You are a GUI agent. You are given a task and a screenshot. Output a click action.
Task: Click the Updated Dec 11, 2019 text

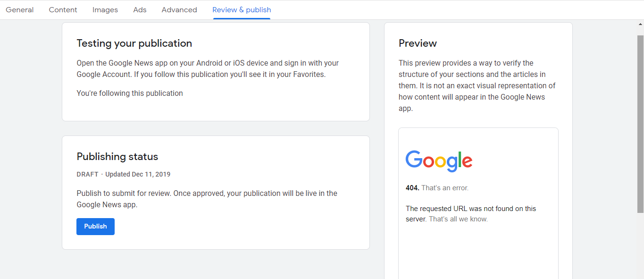pos(138,174)
